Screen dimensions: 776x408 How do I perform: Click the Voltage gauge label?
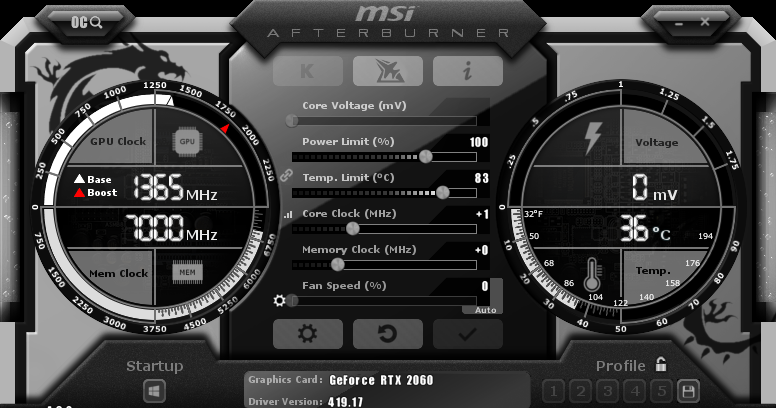657,143
